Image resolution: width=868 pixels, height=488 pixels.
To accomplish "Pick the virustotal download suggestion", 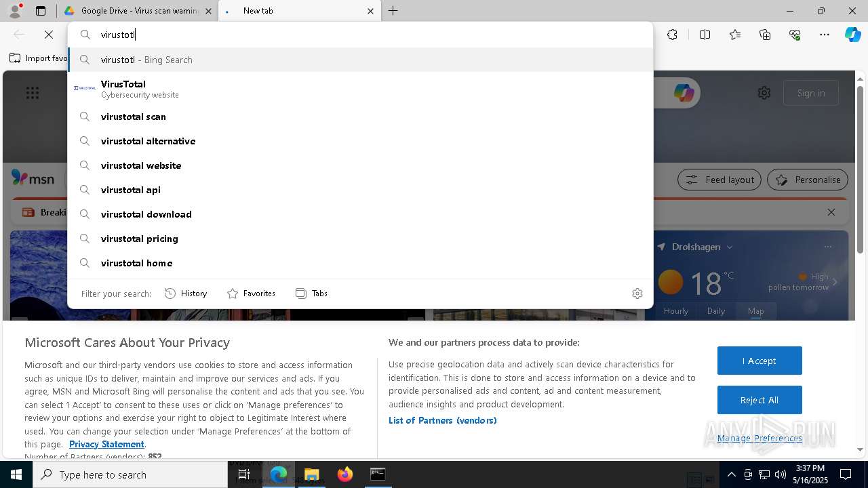I will pyautogui.click(x=360, y=214).
